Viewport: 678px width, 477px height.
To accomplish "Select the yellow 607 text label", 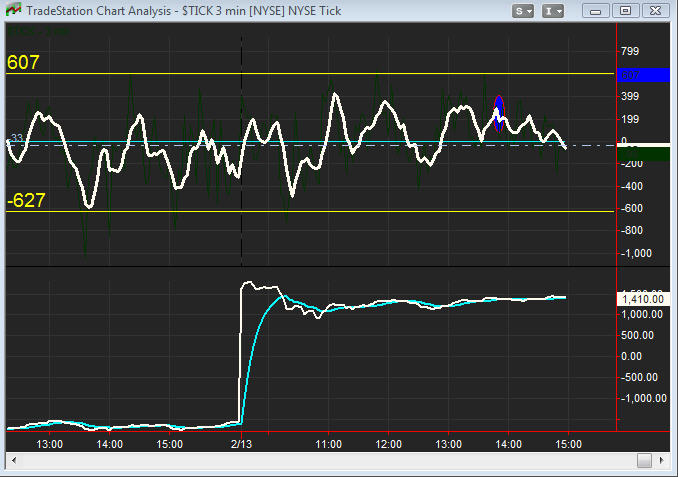I will 23,62.
